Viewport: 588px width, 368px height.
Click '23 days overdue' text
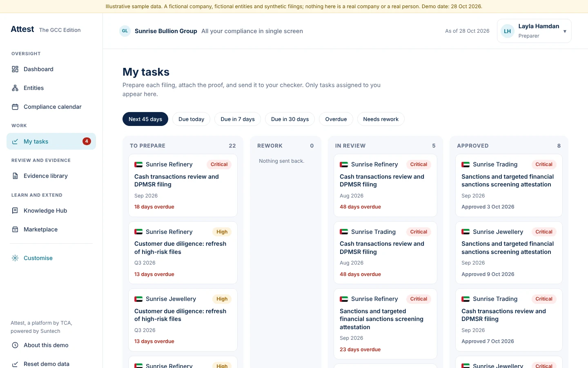[360, 350]
